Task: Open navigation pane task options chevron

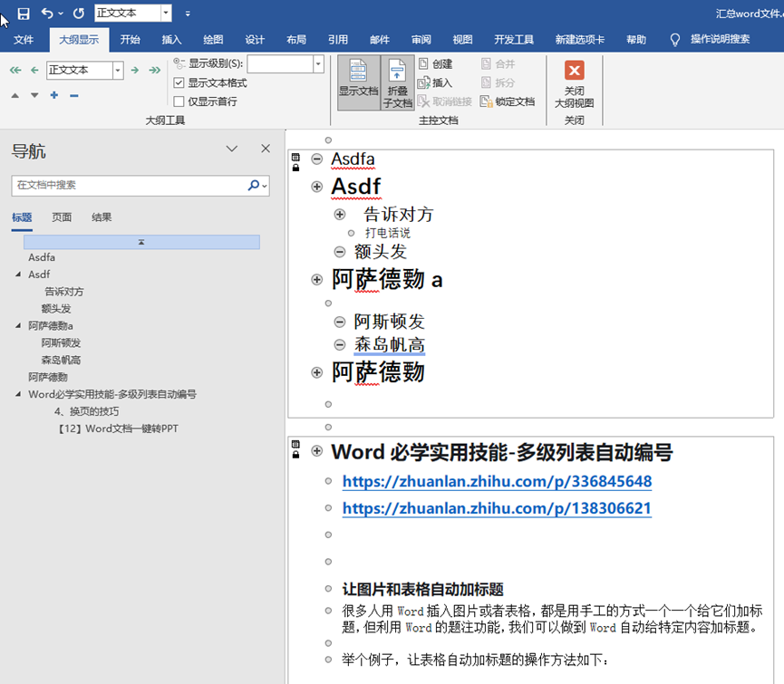Action: (x=231, y=149)
